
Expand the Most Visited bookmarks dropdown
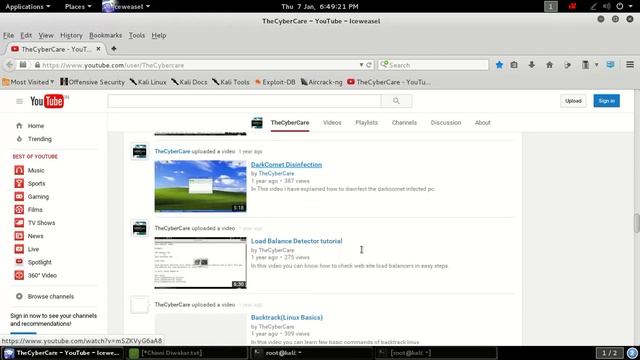click(29, 82)
